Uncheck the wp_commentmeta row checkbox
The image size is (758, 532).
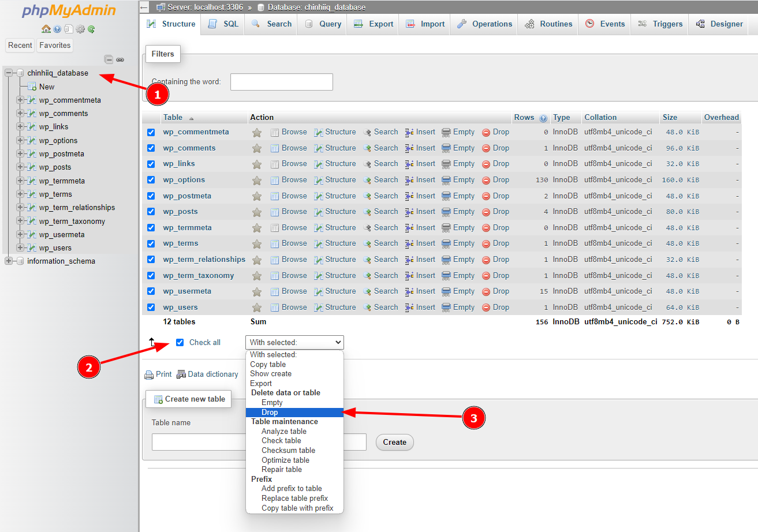pos(151,132)
